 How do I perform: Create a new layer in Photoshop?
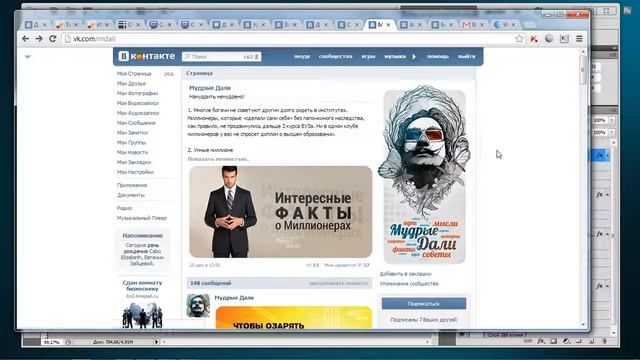(x=591, y=341)
